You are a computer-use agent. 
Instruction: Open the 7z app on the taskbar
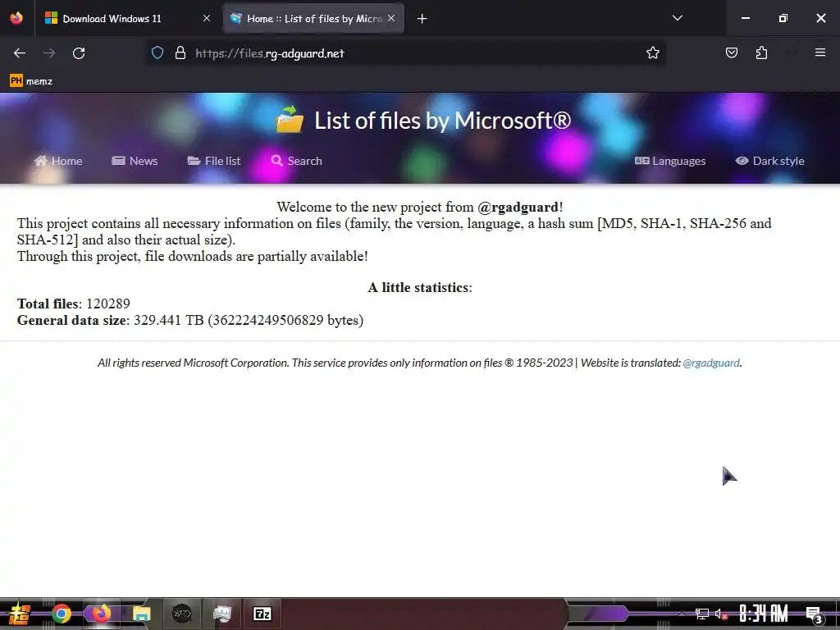262,614
